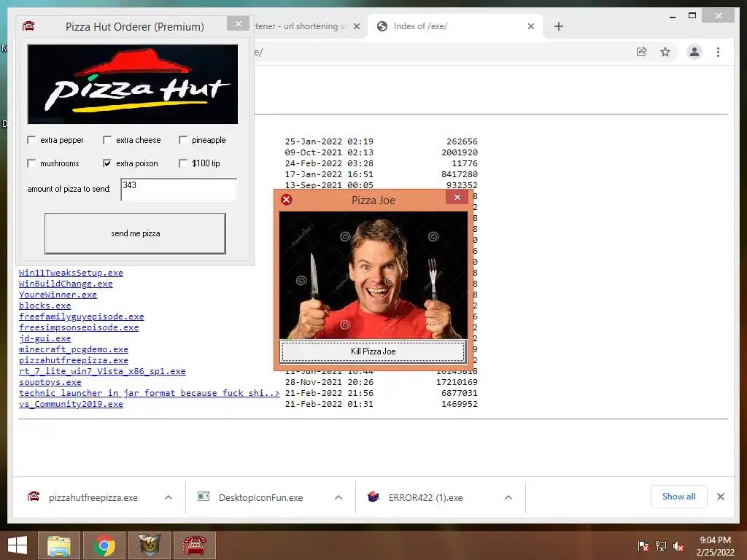Click the red phone icon in Pizza Hut Orderer title

(x=28, y=26)
